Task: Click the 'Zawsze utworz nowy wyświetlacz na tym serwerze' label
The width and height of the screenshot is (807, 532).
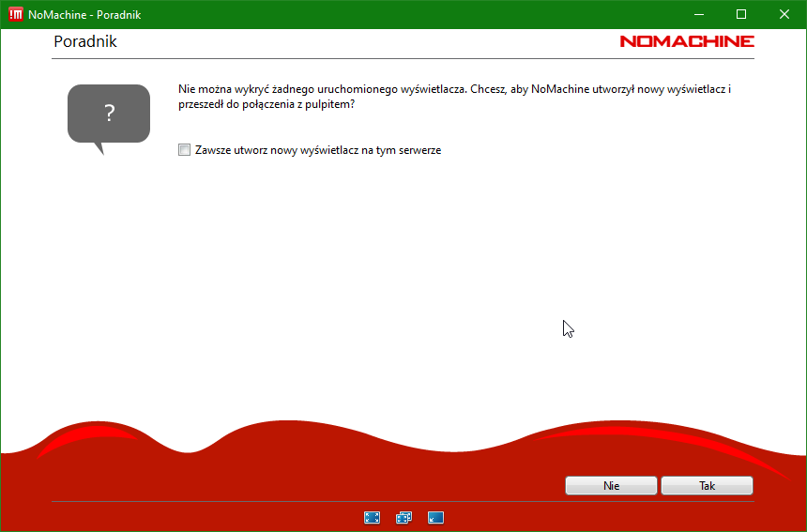Action: click(318, 149)
